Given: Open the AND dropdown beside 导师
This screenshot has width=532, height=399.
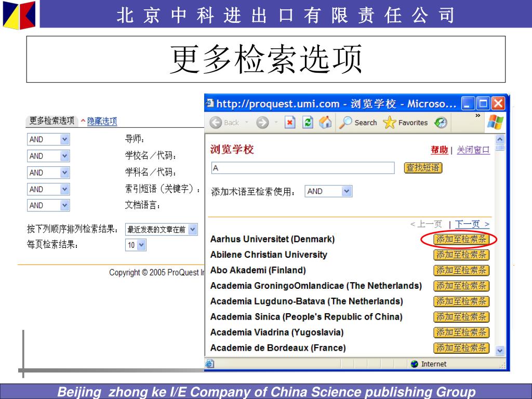Looking at the screenshot, I should [48, 139].
